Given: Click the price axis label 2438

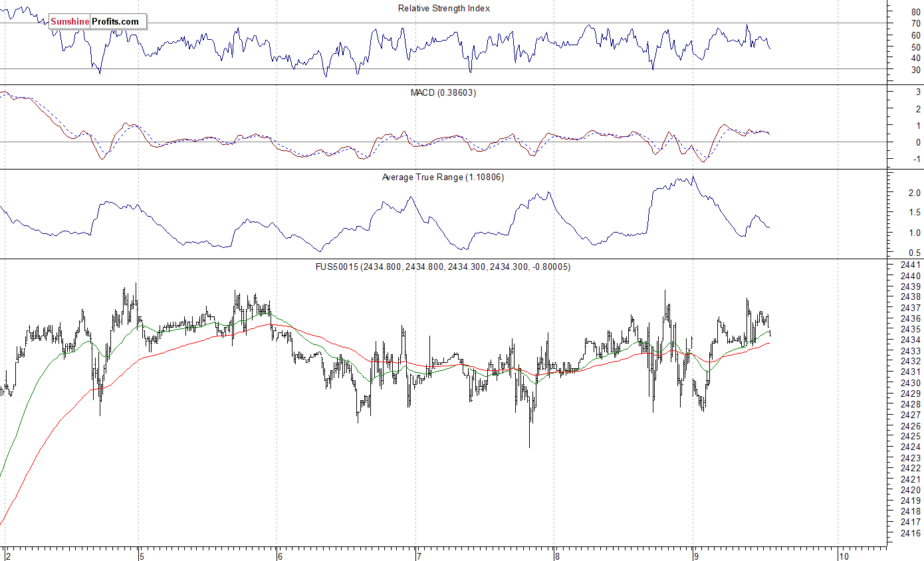Looking at the screenshot, I should pos(911,297).
